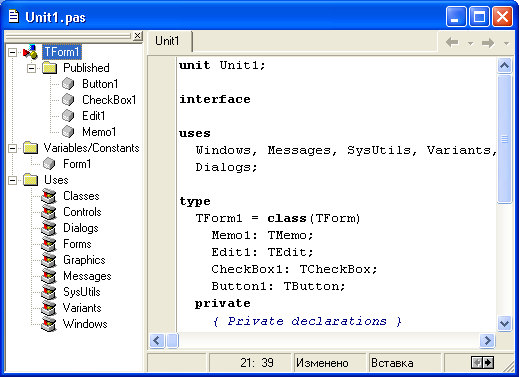Screen dimensions: 519x377
Task: Open the back history dropdown arrow
Action: pyautogui.click(x=470, y=43)
